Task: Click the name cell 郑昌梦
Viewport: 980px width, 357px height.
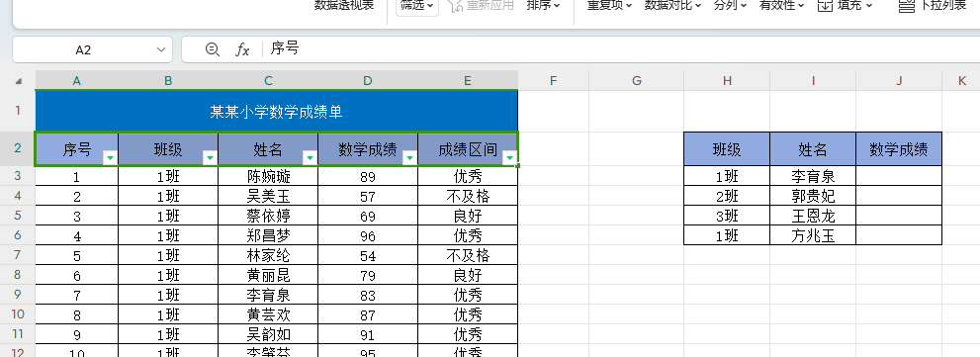Action: click(268, 235)
